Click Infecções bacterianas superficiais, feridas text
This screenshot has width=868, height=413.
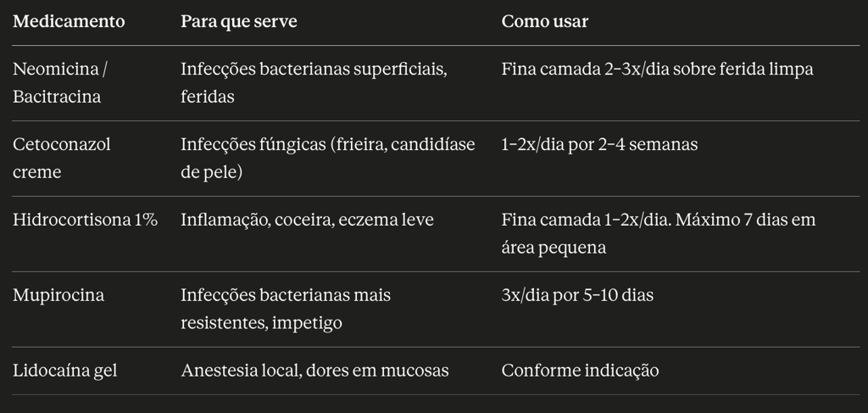click(x=314, y=83)
